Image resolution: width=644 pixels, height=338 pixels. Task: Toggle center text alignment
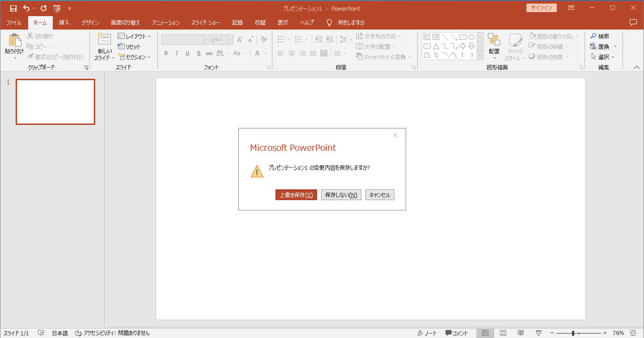[292, 53]
